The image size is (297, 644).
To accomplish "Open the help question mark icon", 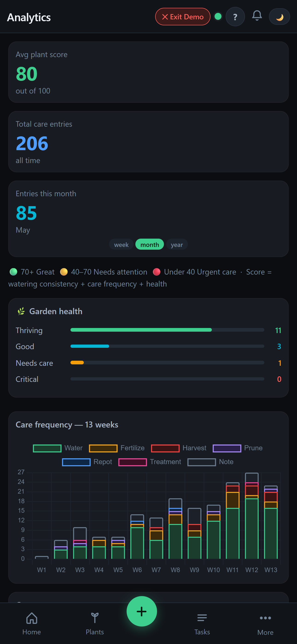I will pyautogui.click(x=235, y=17).
